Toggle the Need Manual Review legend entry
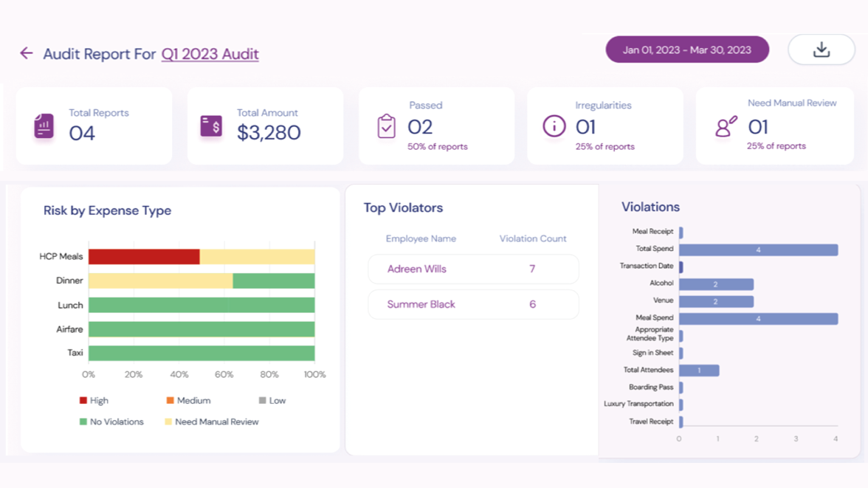 (211, 422)
